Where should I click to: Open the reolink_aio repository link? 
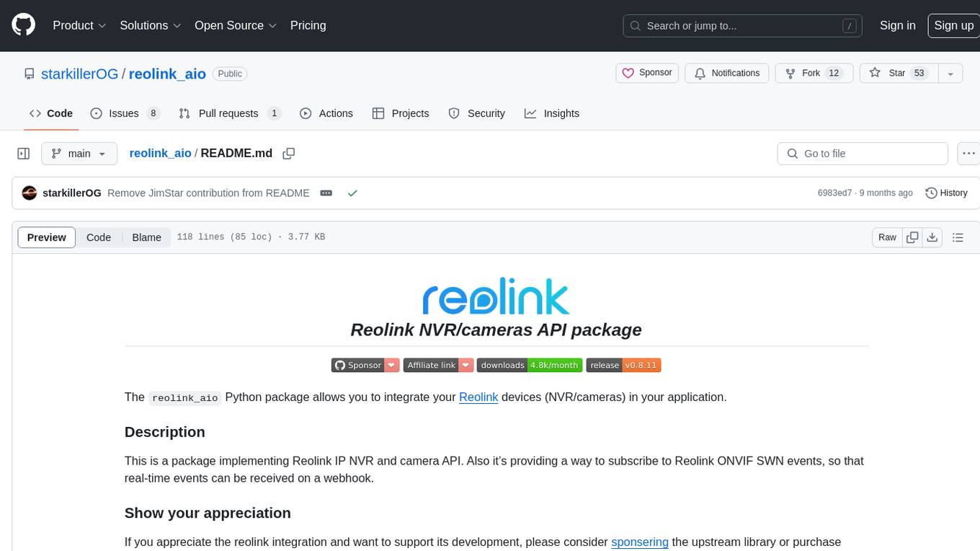(167, 74)
